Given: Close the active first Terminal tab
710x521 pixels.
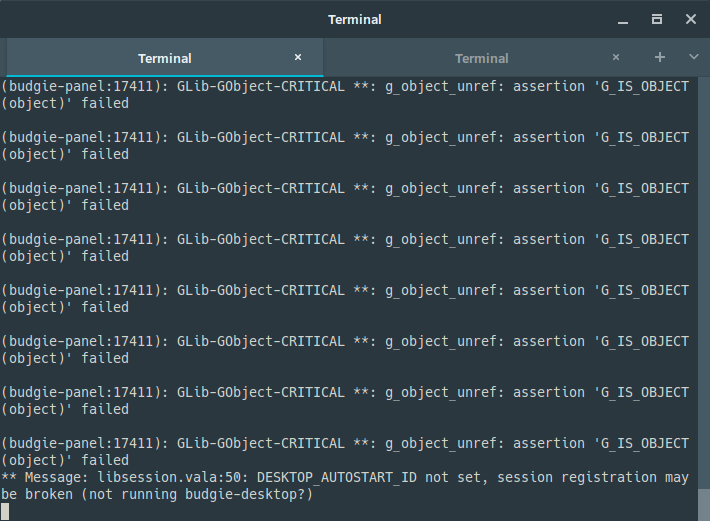Looking at the screenshot, I should point(298,57).
